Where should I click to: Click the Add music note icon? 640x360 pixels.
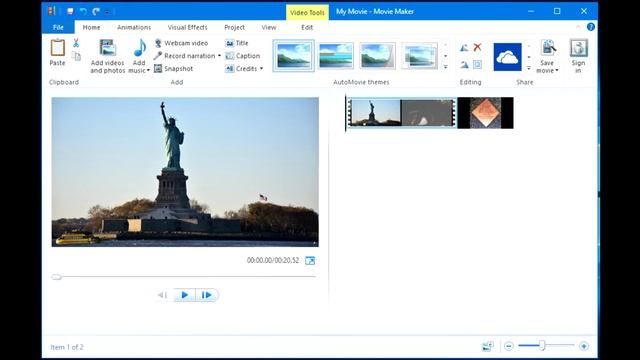click(x=139, y=48)
